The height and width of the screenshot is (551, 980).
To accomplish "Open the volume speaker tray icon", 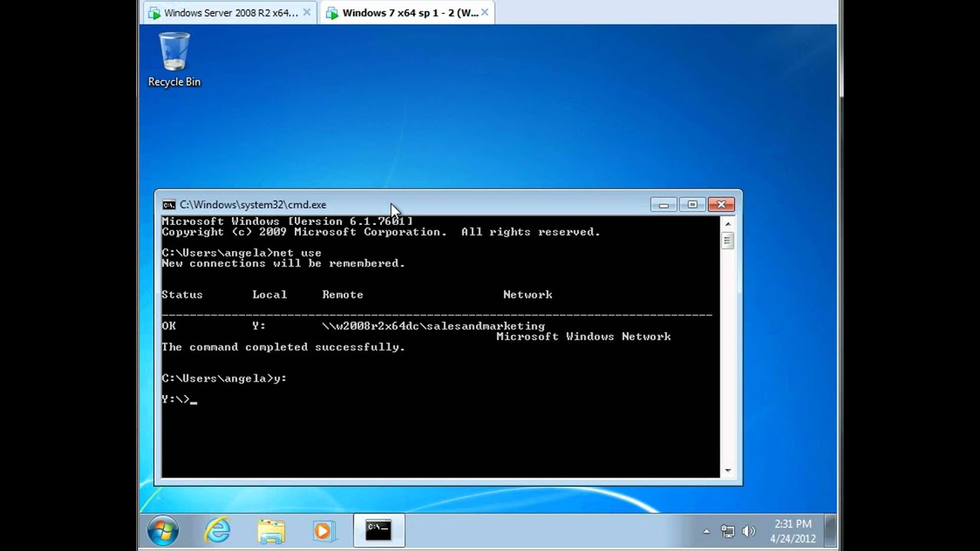I will [749, 531].
